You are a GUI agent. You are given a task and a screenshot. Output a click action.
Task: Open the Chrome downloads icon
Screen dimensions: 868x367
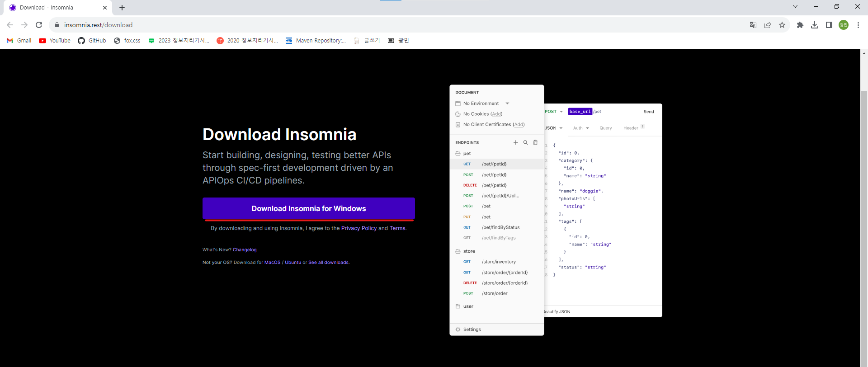[815, 25]
